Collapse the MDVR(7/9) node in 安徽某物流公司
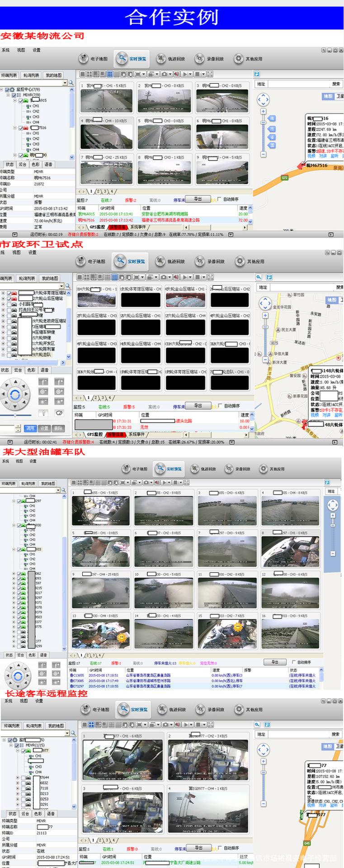 8,95
